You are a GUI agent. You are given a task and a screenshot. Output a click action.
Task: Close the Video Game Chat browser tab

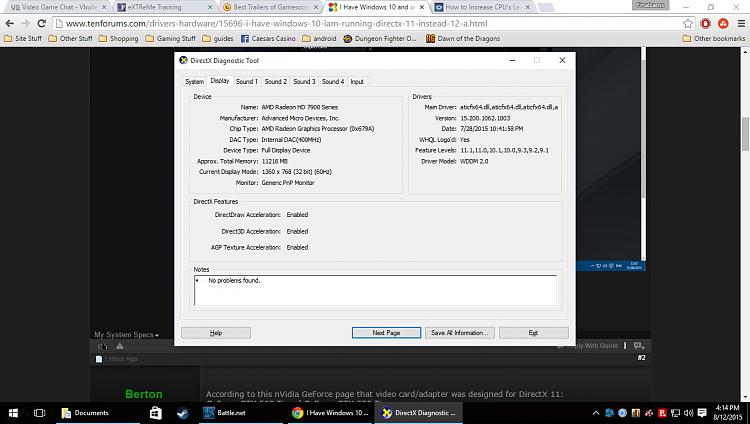pyautogui.click(x=104, y=7)
